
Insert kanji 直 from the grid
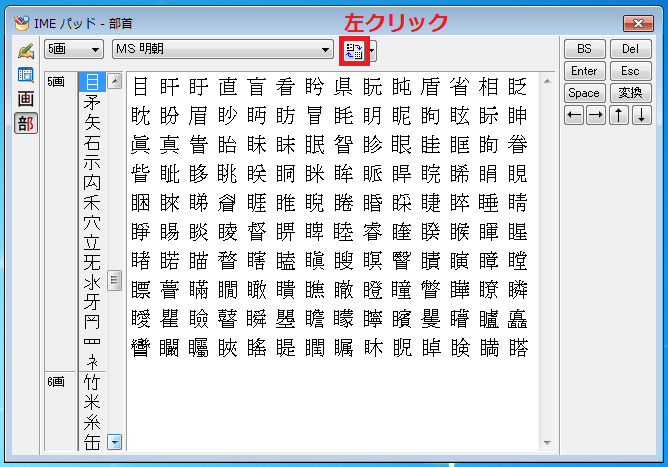(x=227, y=87)
